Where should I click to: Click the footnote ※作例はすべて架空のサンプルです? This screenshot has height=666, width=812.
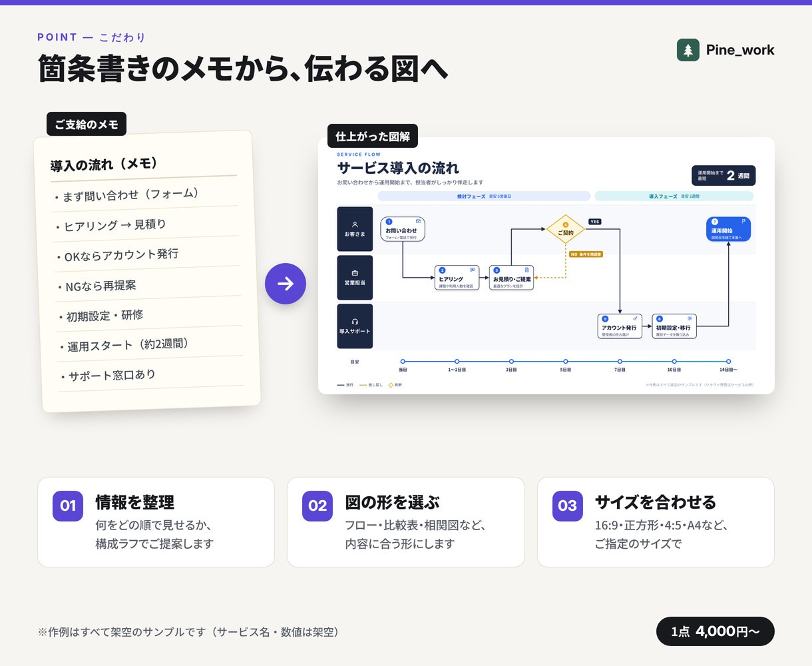pos(190,631)
